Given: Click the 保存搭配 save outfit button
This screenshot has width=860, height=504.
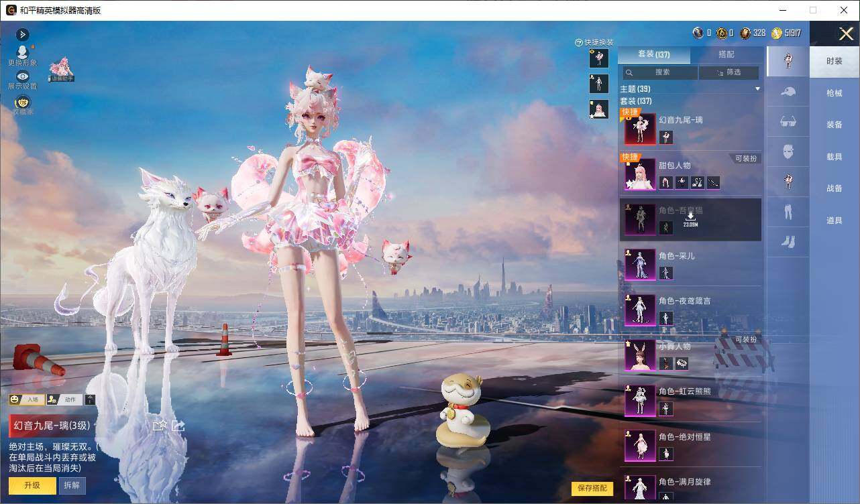Looking at the screenshot, I should coord(592,488).
